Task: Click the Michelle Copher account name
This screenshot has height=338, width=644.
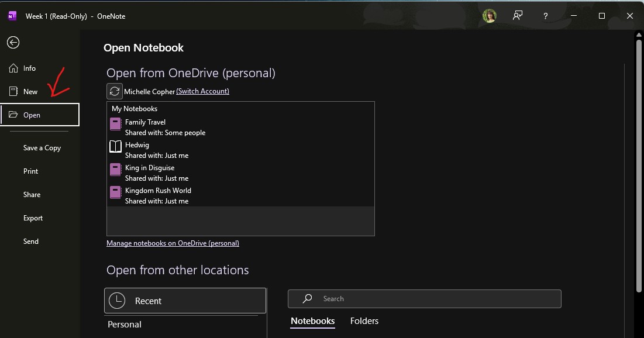Action: click(150, 92)
